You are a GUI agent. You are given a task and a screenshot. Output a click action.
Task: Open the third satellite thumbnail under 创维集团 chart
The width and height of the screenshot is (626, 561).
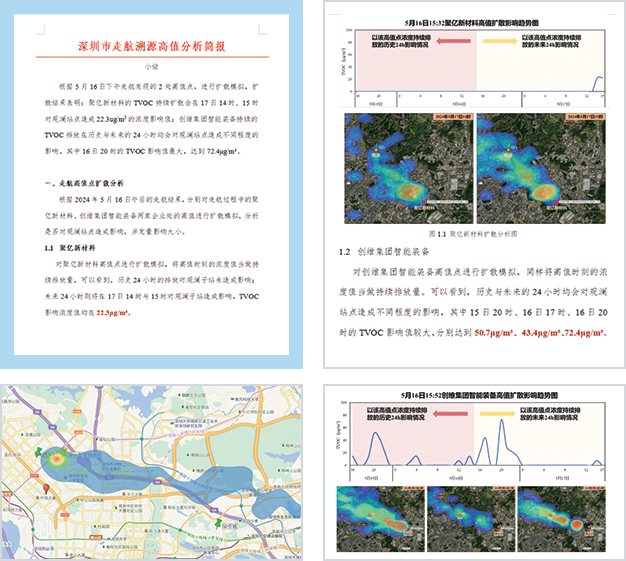(x=562, y=519)
